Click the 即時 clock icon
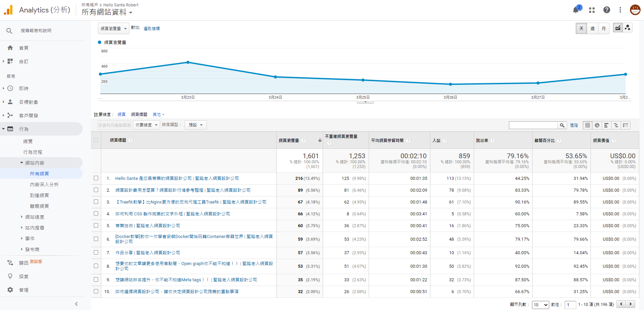Viewport: 644px width, 310px height. 10,88
